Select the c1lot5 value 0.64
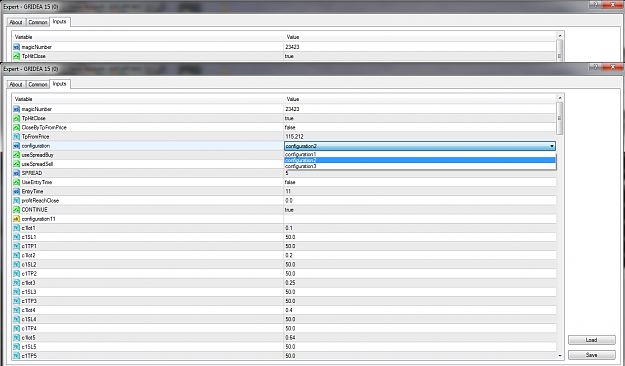This screenshot has width=625, height=366. (291, 338)
